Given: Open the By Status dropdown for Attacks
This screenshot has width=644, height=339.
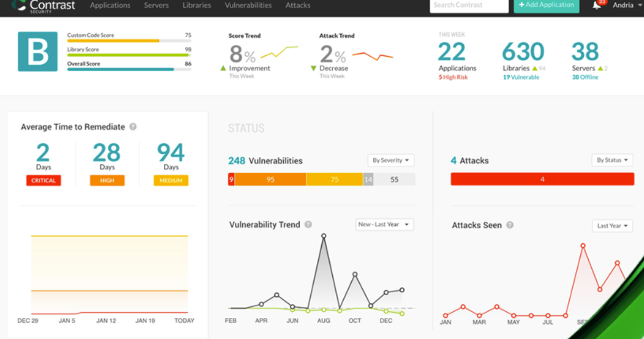Looking at the screenshot, I should point(612,160).
